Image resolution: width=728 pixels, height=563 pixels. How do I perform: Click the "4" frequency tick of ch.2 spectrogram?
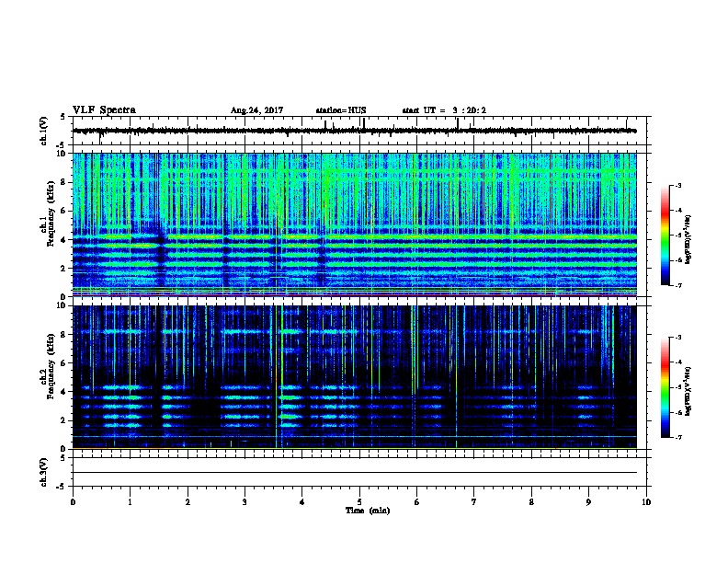pos(64,392)
